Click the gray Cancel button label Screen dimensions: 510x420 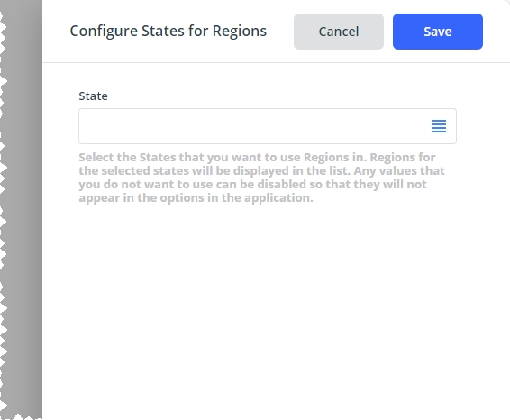(x=339, y=32)
